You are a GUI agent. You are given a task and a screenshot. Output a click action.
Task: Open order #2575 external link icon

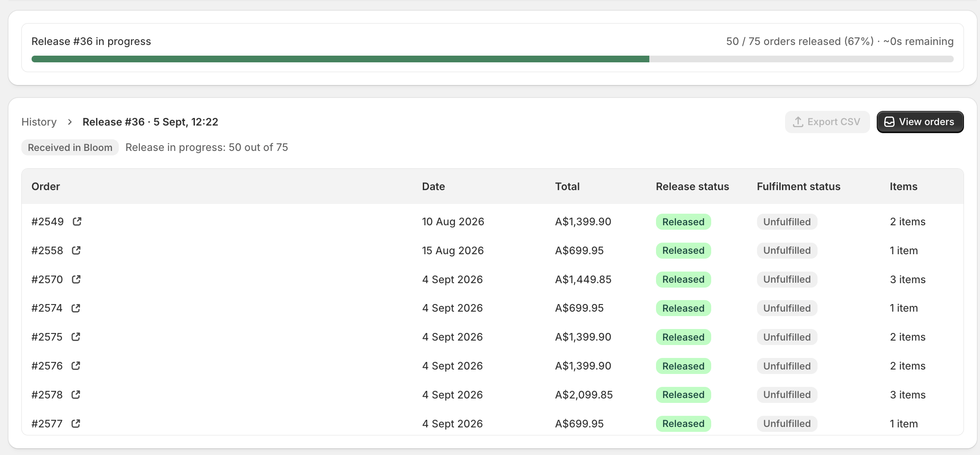click(76, 337)
